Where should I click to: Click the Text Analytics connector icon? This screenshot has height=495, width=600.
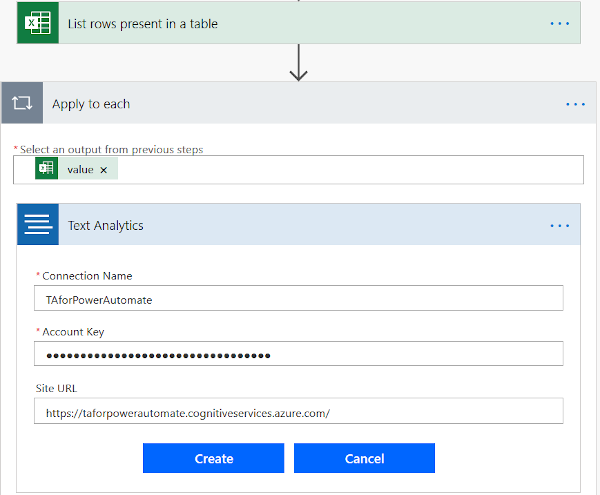38,225
